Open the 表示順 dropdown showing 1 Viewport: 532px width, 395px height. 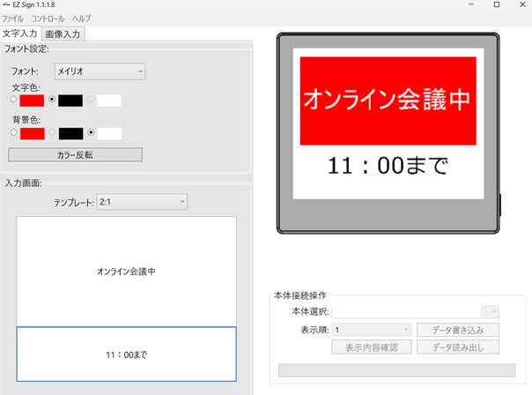click(372, 330)
